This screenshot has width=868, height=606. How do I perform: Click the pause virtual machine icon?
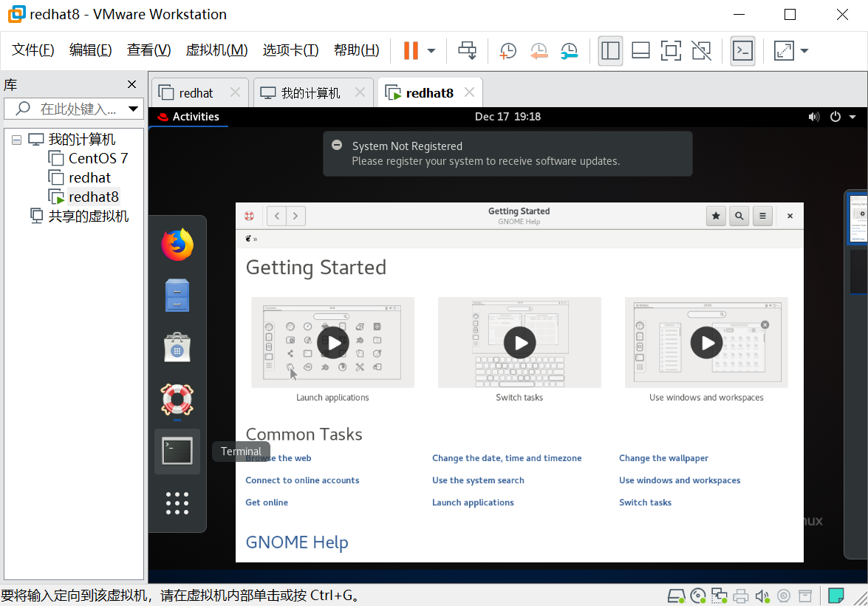411,50
